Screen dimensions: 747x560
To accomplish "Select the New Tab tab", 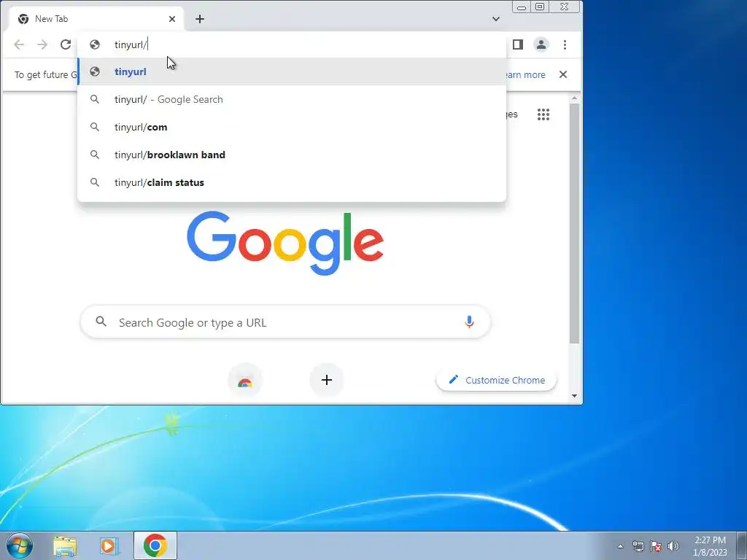I will tap(96, 19).
